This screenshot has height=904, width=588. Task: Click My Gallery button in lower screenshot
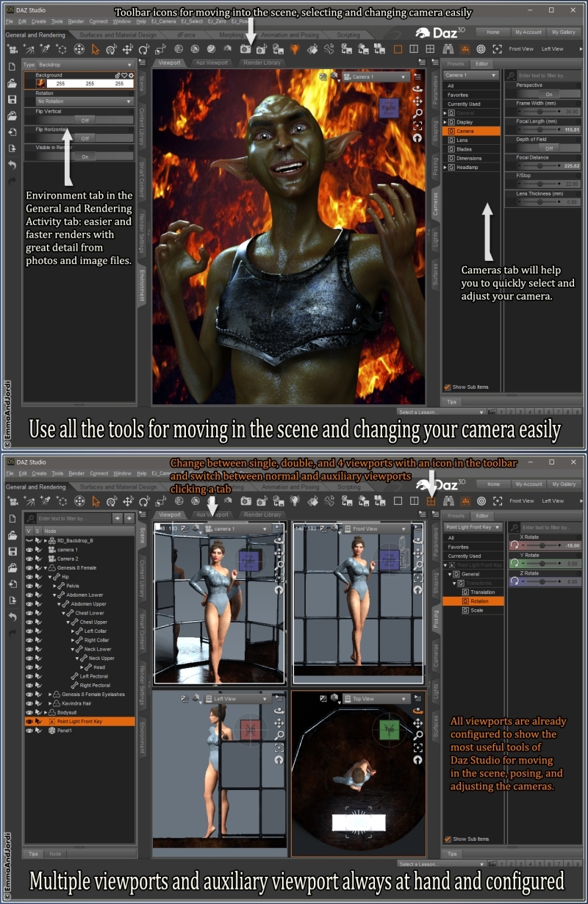(564, 484)
